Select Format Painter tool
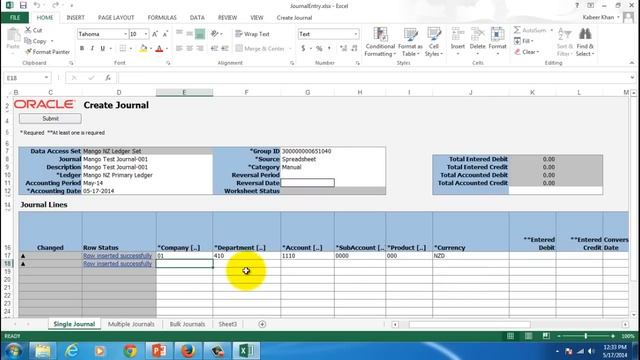 pos(47,52)
